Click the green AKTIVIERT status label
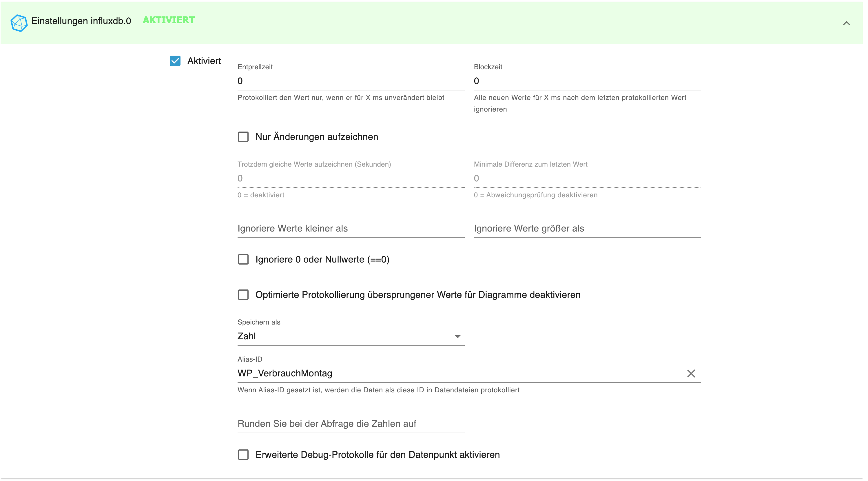 [x=169, y=20]
